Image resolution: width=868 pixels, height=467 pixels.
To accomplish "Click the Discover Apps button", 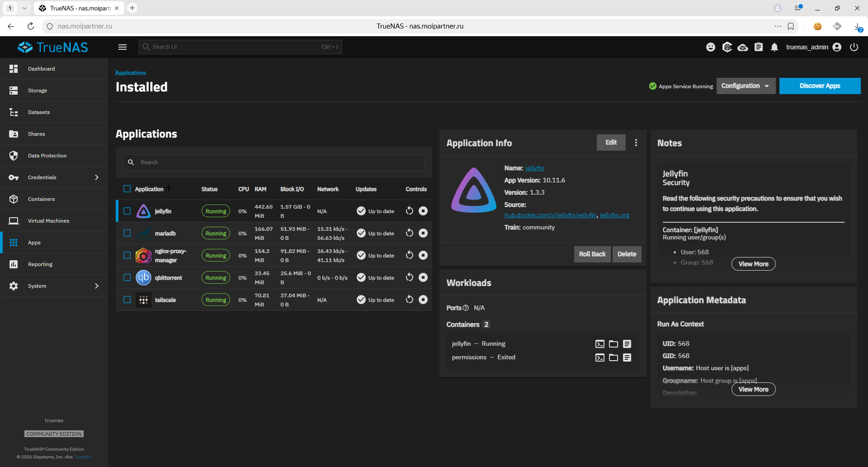I will pos(819,86).
